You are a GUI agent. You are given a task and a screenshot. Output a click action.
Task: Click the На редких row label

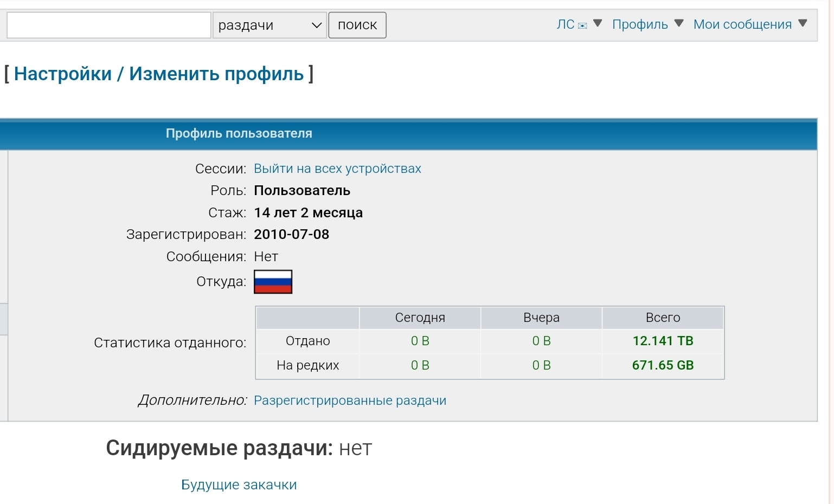308,365
